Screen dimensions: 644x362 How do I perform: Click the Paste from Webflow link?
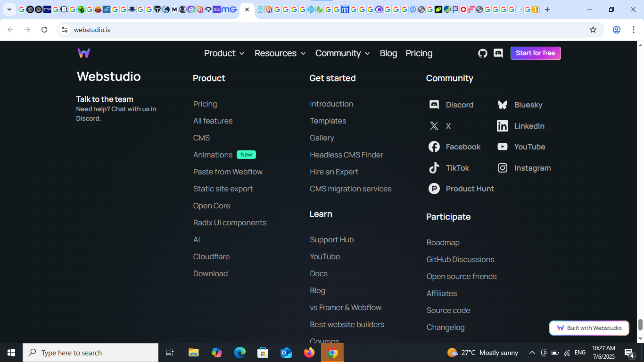point(228,172)
